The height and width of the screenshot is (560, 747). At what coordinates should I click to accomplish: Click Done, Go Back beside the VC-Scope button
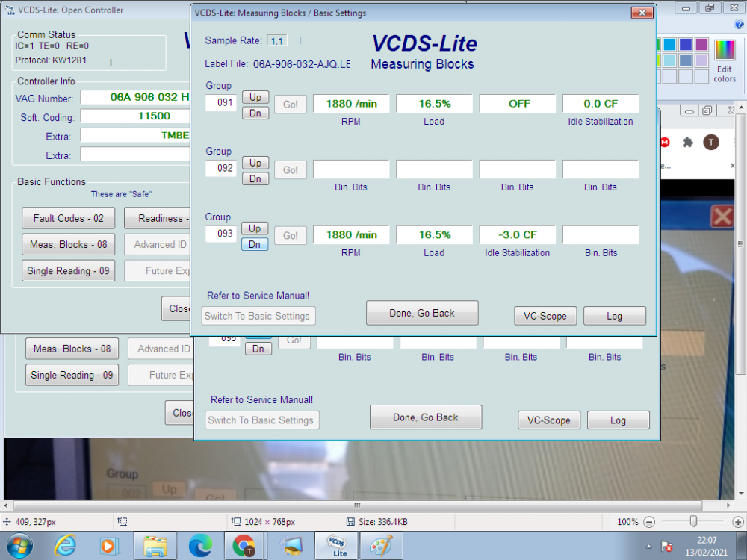point(422,313)
